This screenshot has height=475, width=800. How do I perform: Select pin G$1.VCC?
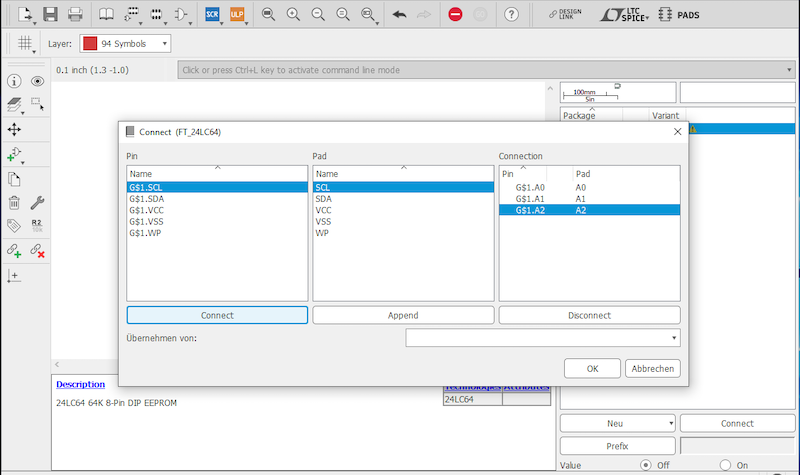pos(217,210)
